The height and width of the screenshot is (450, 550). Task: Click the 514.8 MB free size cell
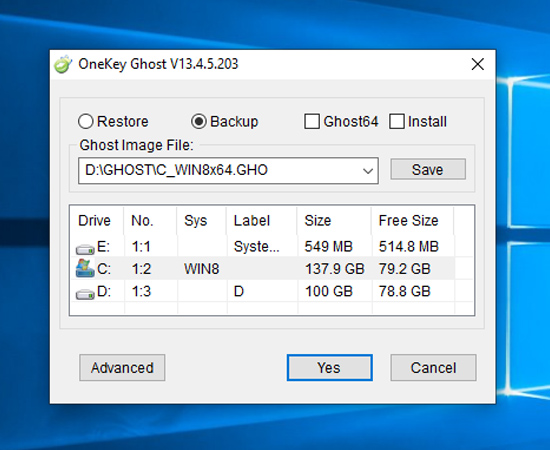coord(409,247)
